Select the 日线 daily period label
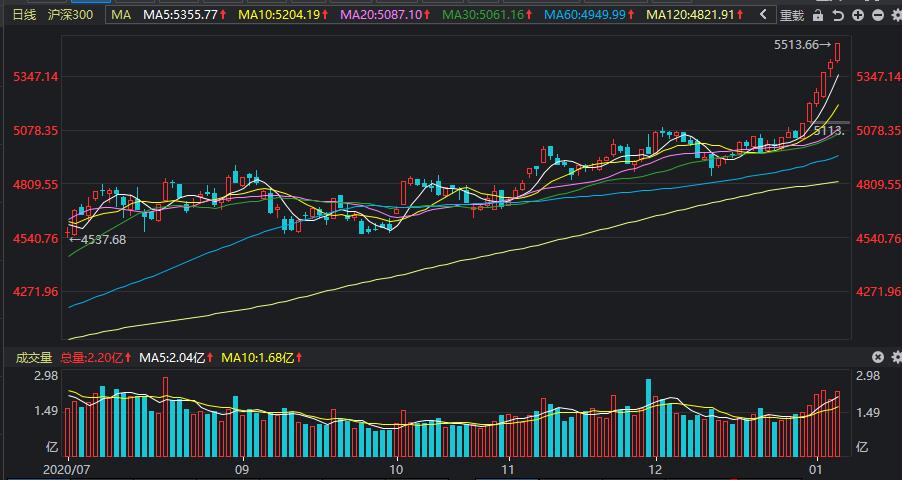 [24, 15]
